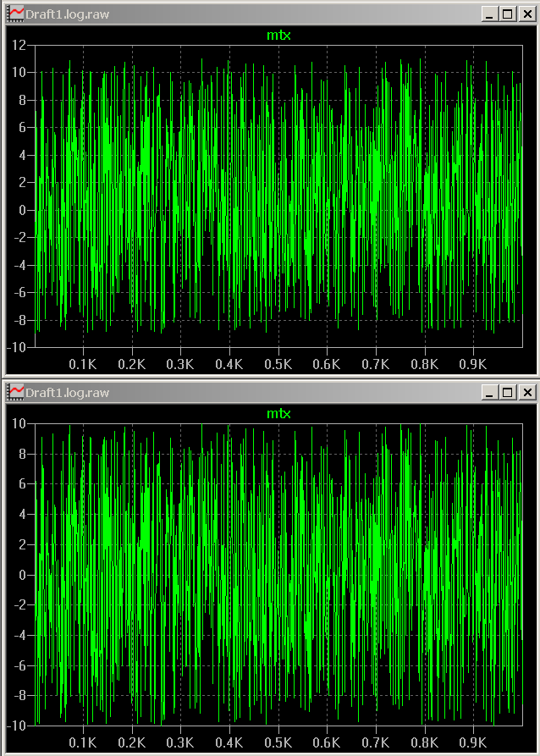Image resolution: width=540 pixels, height=756 pixels.
Task: Click the 0.3K x-axis label in the bottom plot
Action: [180, 742]
